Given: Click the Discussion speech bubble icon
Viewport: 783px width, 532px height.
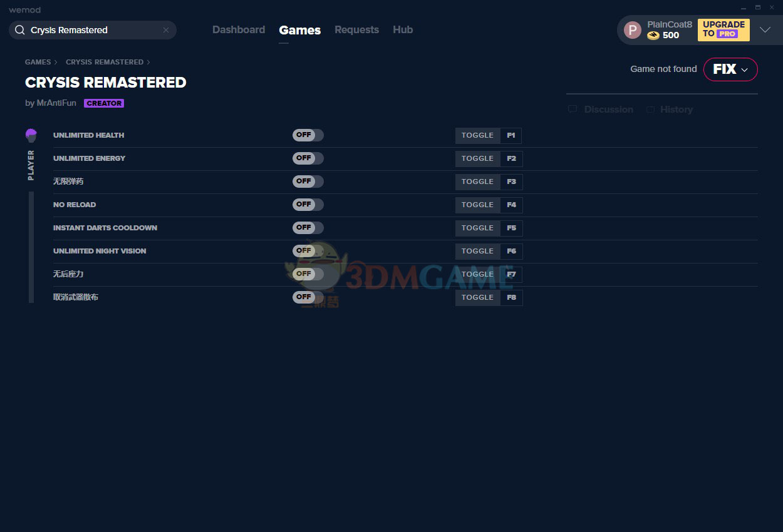Looking at the screenshot, I should coord(573,110).
